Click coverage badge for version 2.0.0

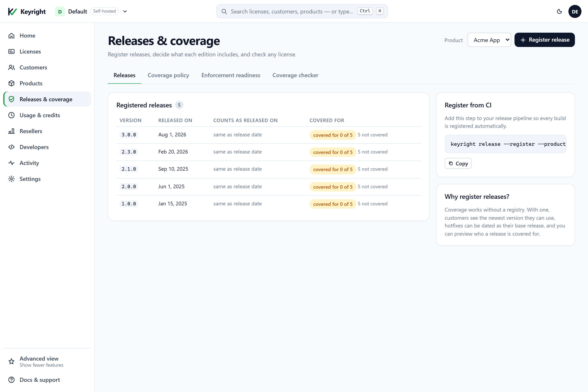[333, 187]
